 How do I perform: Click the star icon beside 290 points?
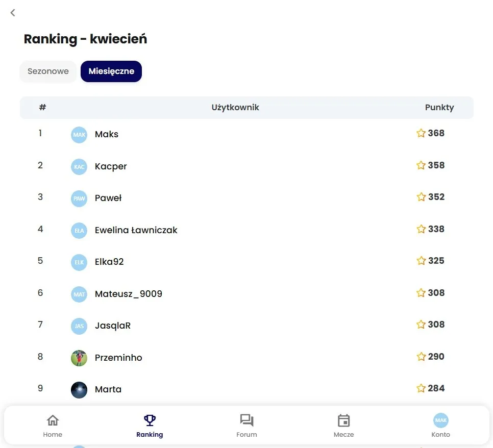421,357
